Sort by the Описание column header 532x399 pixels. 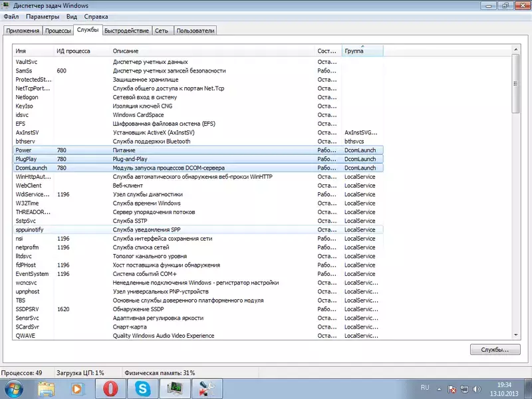pos(212,51)
